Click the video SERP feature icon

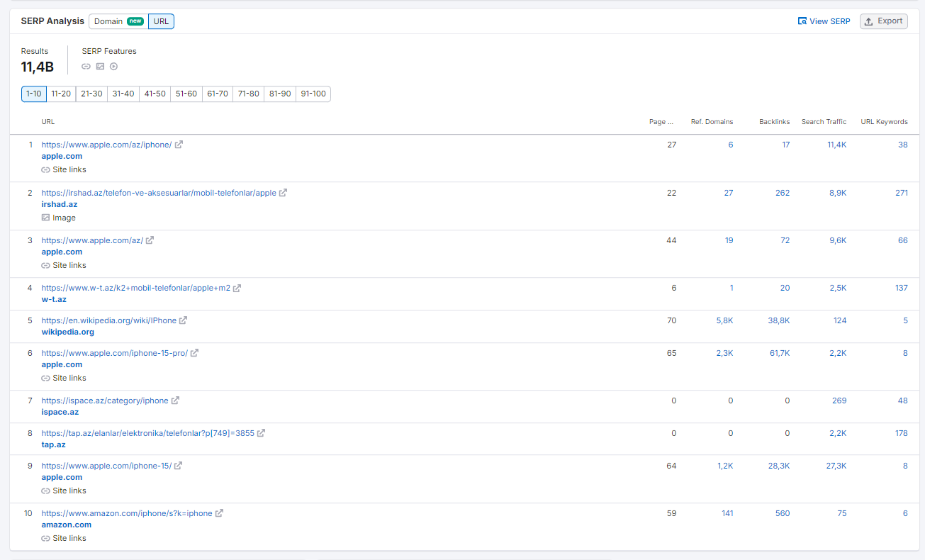pyautogui.click(x=113, y=67)
